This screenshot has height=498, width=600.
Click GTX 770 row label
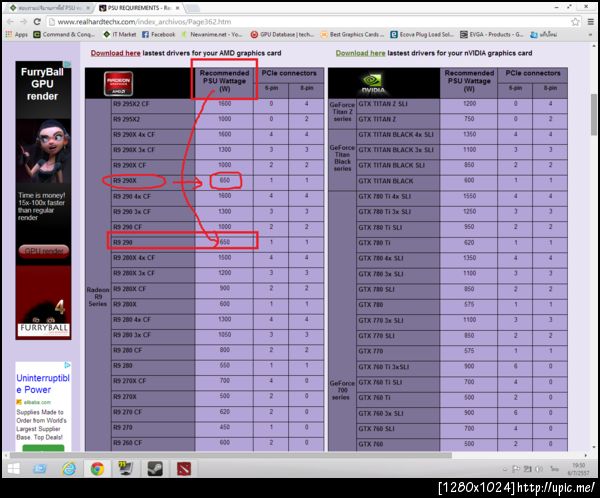pyautogui.click(x=371, y=351)
